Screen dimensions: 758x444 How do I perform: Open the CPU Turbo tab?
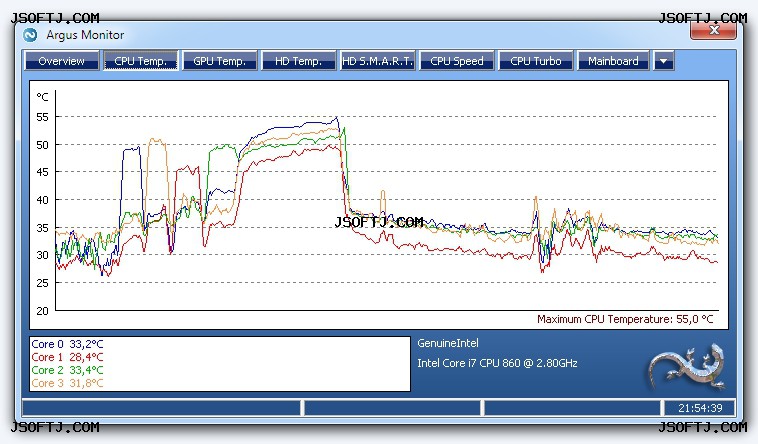(536, 61)
